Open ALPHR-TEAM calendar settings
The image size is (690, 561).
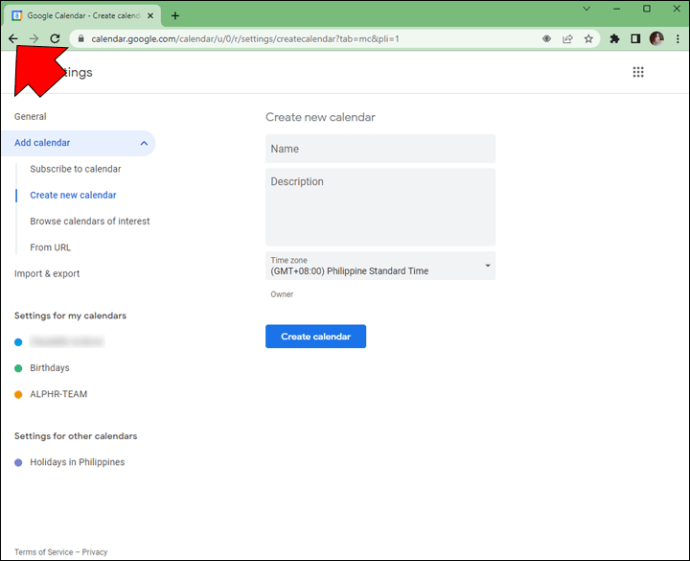(x=58, y=394)
